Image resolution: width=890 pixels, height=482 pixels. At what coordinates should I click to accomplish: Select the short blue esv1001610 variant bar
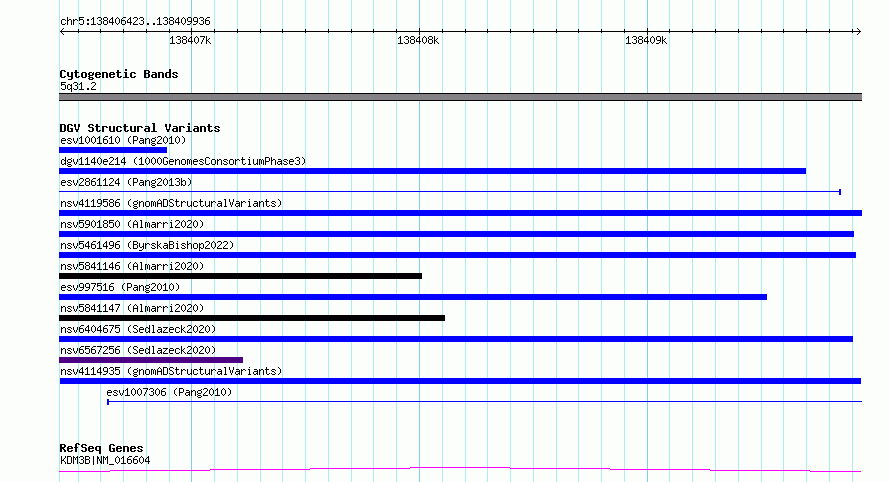coord(113,150)
